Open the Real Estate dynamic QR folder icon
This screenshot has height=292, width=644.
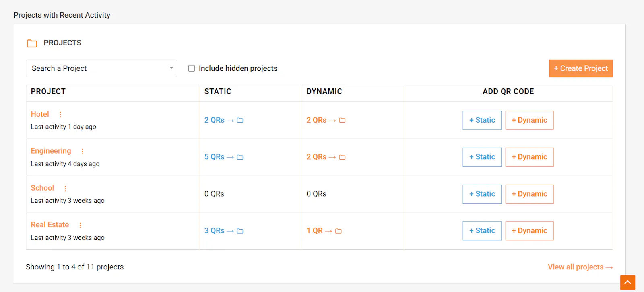[339, 231]
